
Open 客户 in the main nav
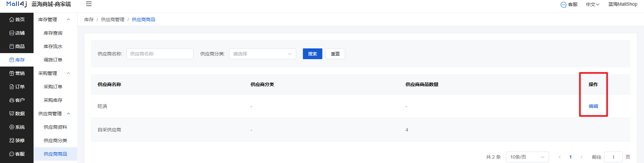point(17,100)
